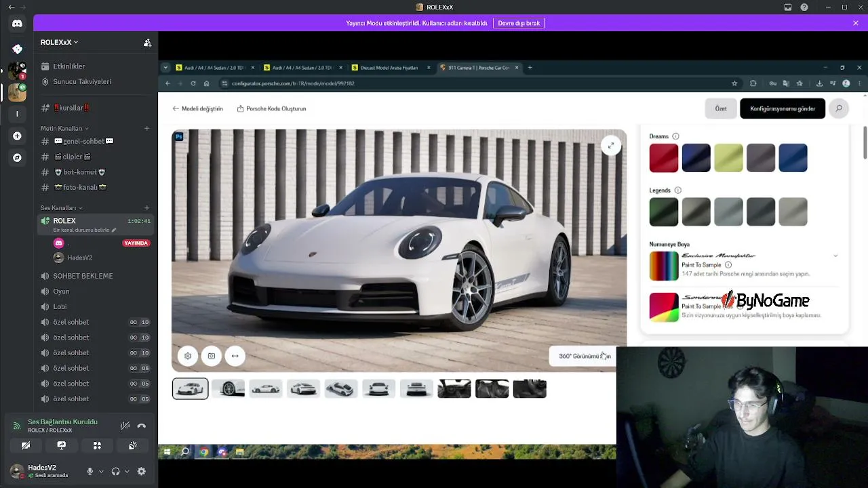Image resolution: width=868 pixels, height=488 pixels.
Task: Open view settings gear on car image
Action: coord(188,356)
